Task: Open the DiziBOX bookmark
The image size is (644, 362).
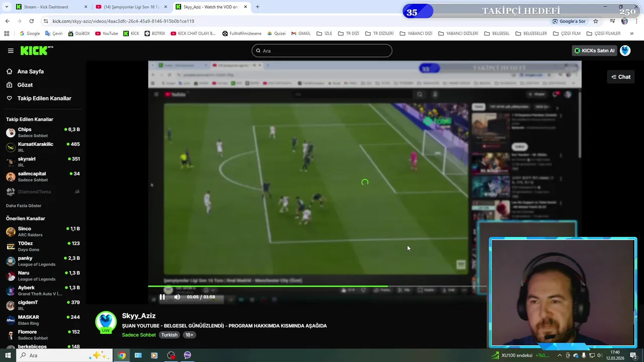Action: (x=78, y=34)
